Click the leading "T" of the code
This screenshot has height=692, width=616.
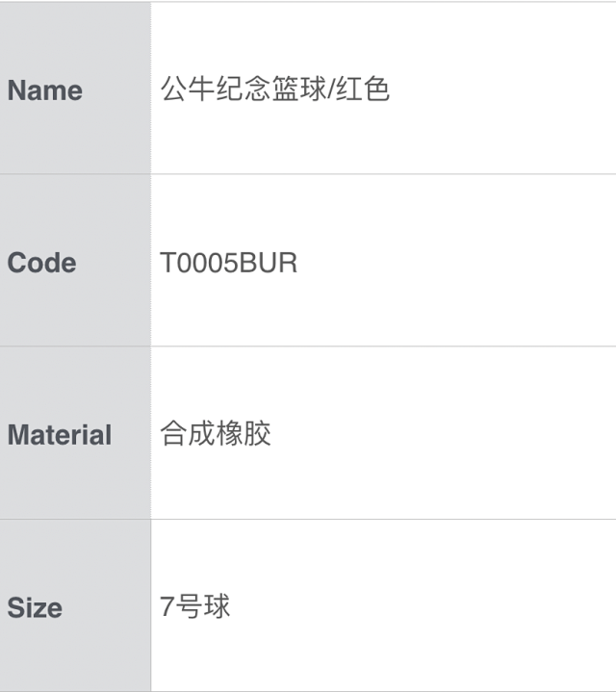tap(168, 263)
